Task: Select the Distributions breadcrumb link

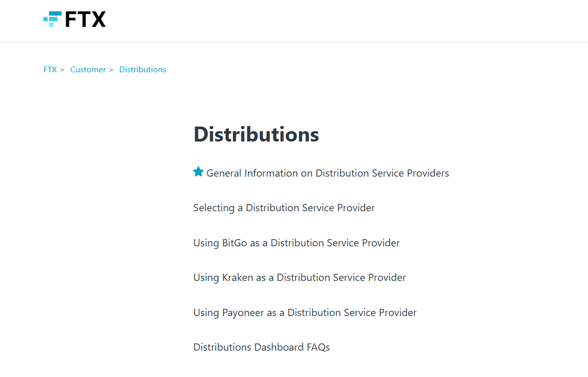Action: [143, 70]
